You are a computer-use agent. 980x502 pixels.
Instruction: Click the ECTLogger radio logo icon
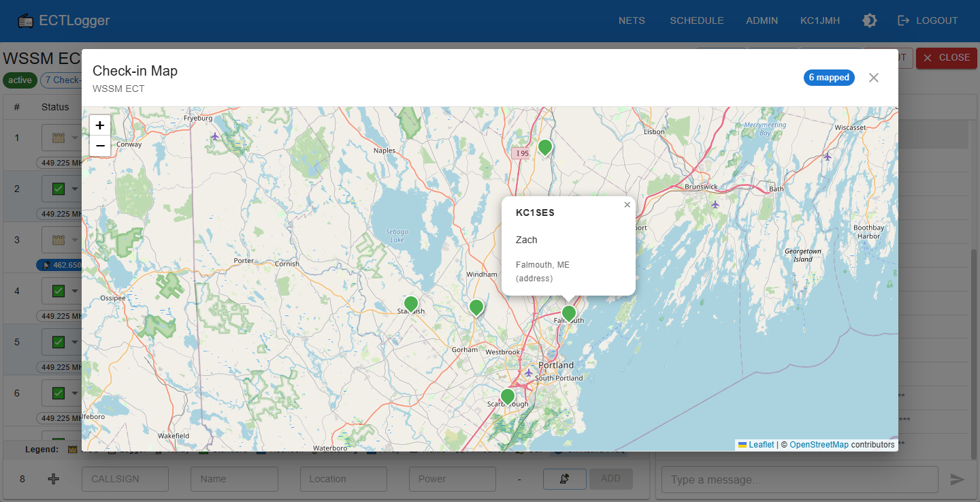pyautogui.click(x=25, y=20)
